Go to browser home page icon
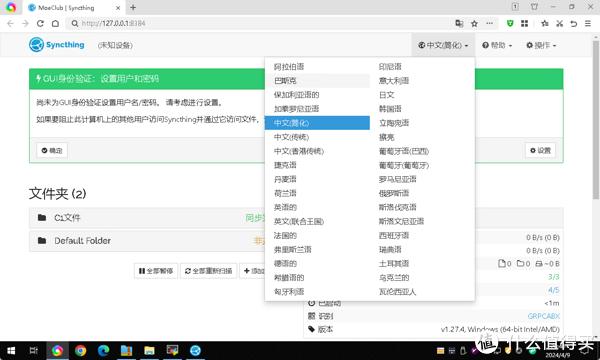600x360 pixels. tap(55, 23)
